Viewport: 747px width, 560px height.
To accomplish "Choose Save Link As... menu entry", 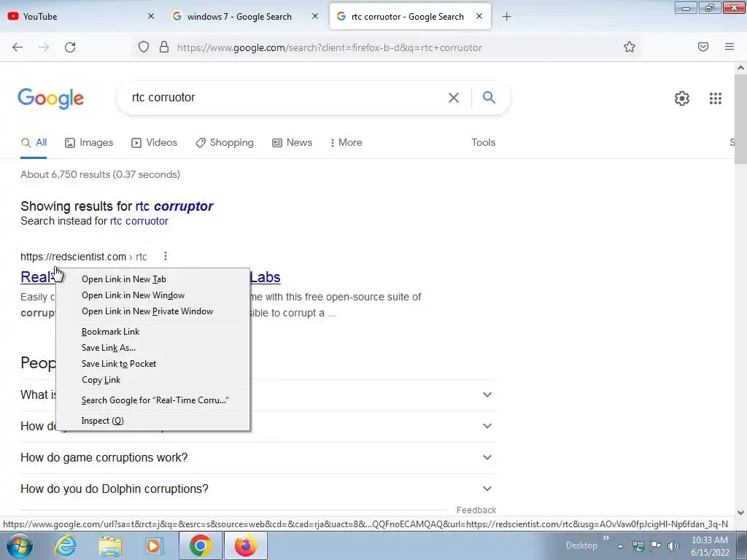I will click(x=153, y=348).
